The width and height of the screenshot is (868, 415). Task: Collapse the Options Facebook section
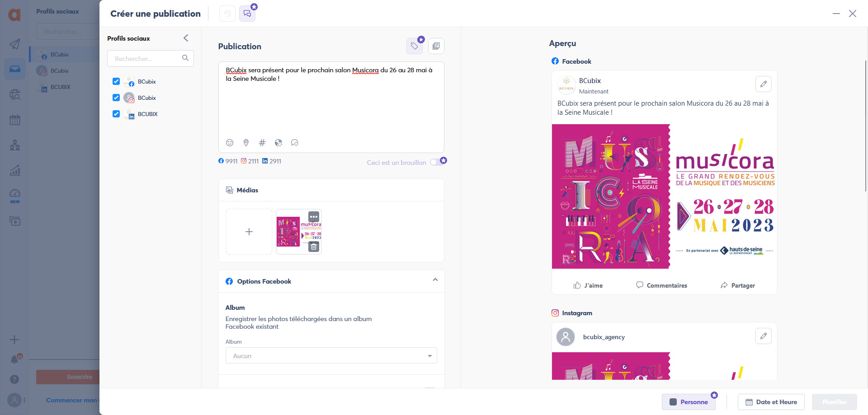click(x=435, y=280)
